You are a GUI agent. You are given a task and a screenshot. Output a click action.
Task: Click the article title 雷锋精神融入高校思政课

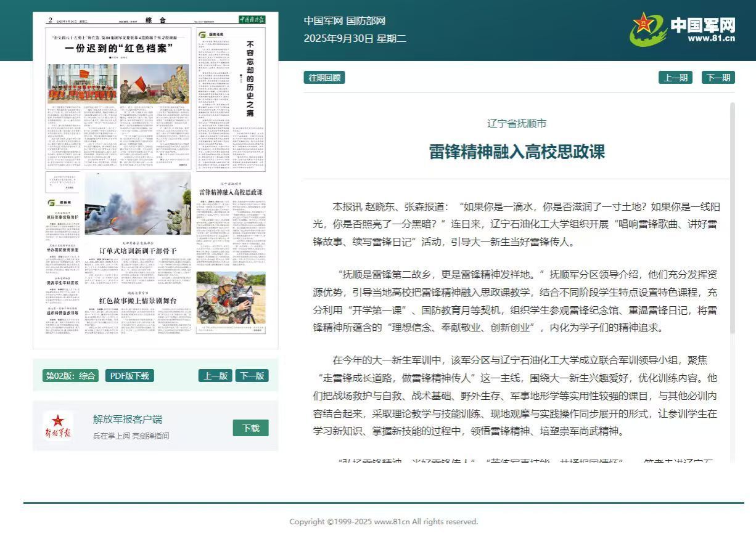(517, 152)
